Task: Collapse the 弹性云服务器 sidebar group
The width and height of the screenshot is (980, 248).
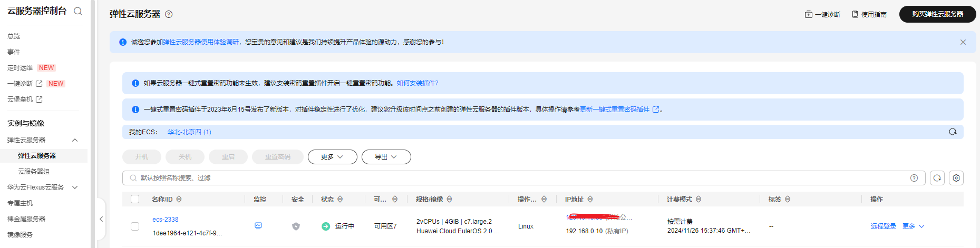Action: click(x=75, y=140)
